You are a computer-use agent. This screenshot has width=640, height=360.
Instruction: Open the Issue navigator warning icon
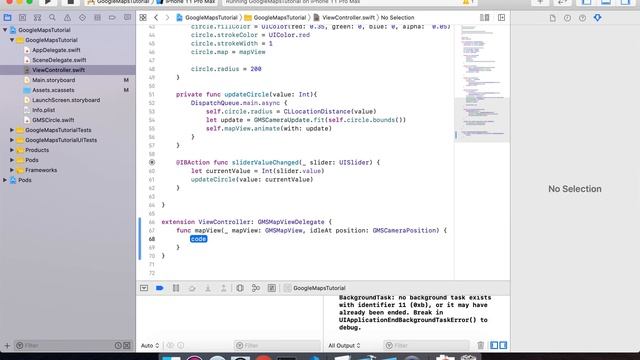67,18
